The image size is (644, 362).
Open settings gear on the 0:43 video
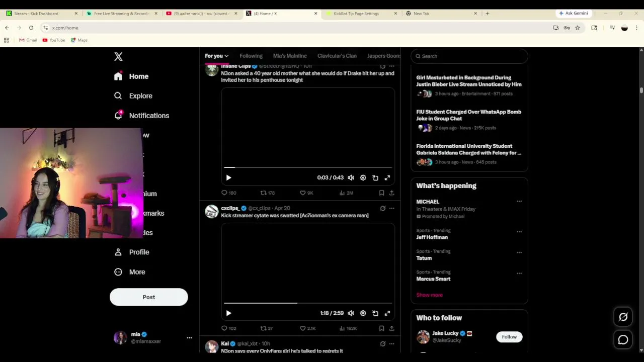point(363,177)
